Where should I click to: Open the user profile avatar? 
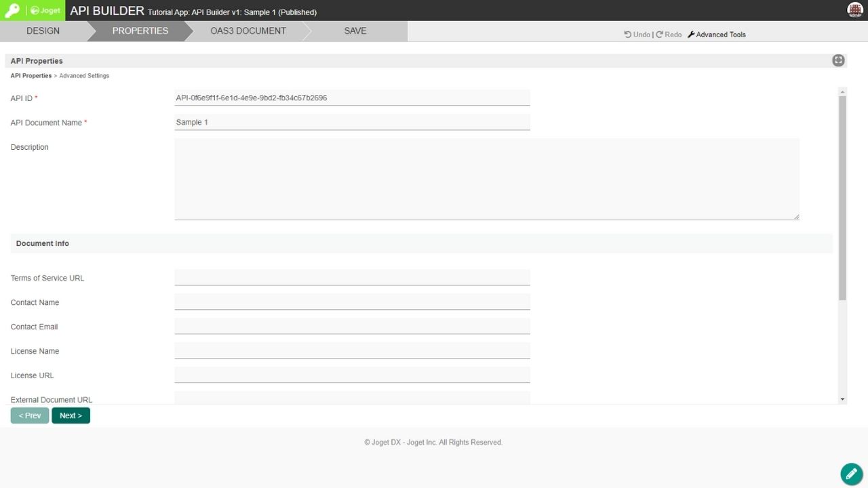[x=855, y=10]
